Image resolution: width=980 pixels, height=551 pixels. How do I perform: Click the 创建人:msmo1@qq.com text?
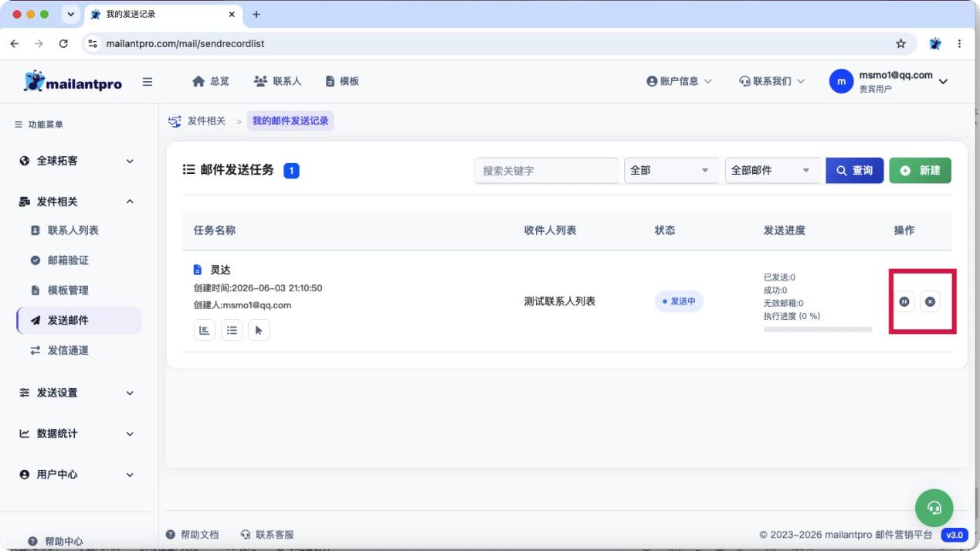242,305
